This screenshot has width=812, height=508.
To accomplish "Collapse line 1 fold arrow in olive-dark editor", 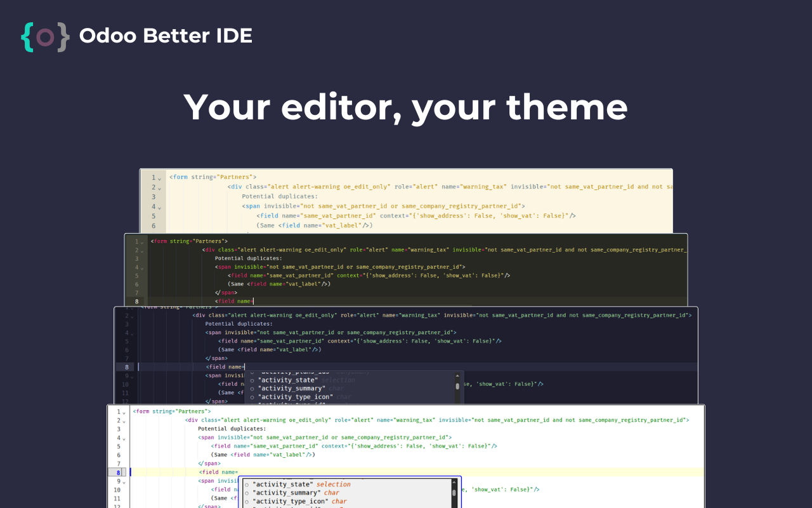I will pos(142,242).
